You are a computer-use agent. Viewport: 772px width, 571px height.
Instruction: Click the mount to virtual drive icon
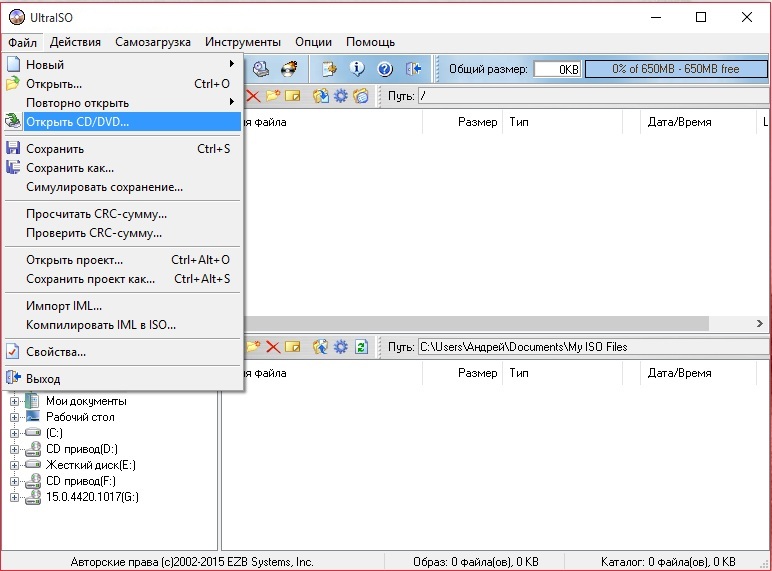(x=260, y=69)
